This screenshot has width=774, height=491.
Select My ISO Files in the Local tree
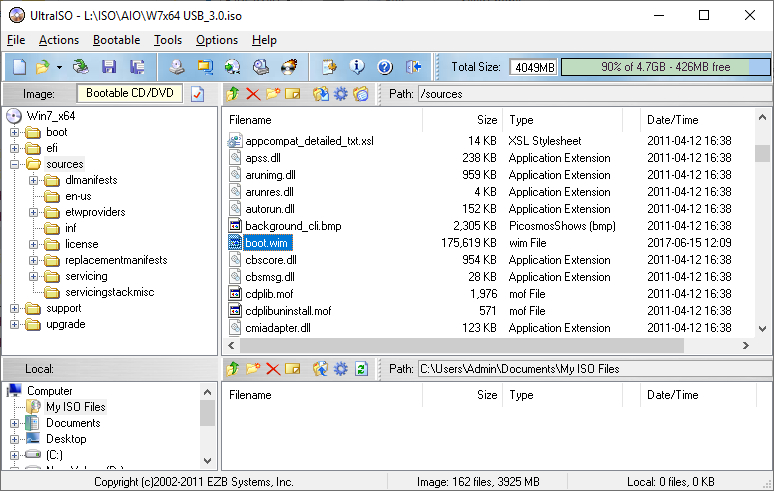[76, 407]
